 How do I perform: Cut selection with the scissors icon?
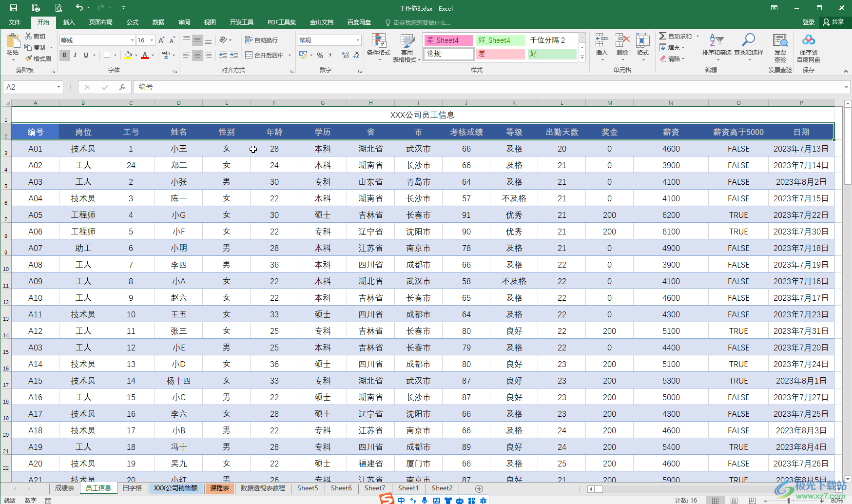pos(35,36)
